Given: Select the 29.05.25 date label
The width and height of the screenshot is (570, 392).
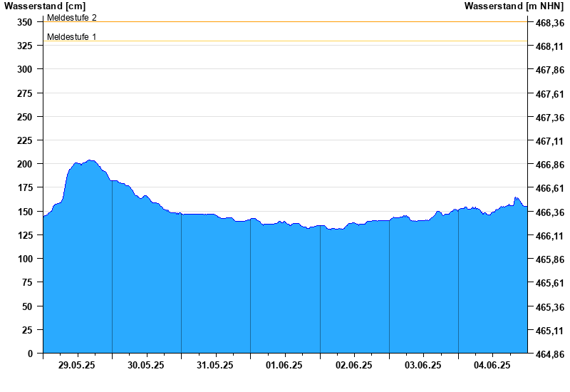Looking at the screenshot, I should [76, 365].
